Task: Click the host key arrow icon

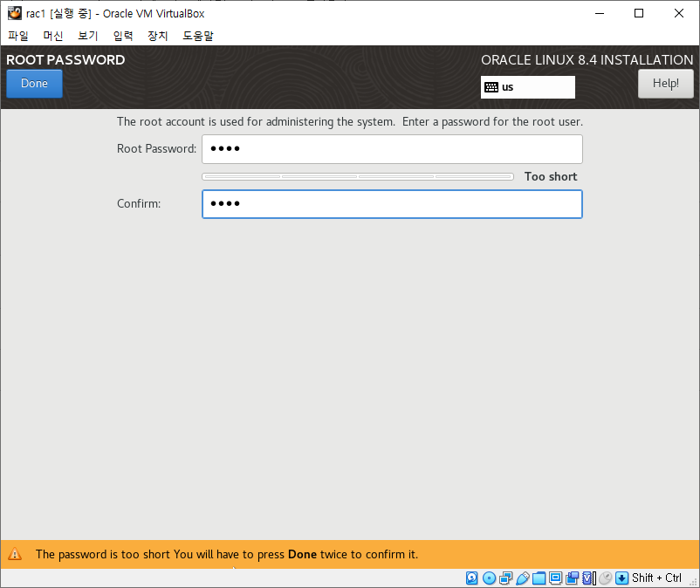Action: [x=621, y=578]
